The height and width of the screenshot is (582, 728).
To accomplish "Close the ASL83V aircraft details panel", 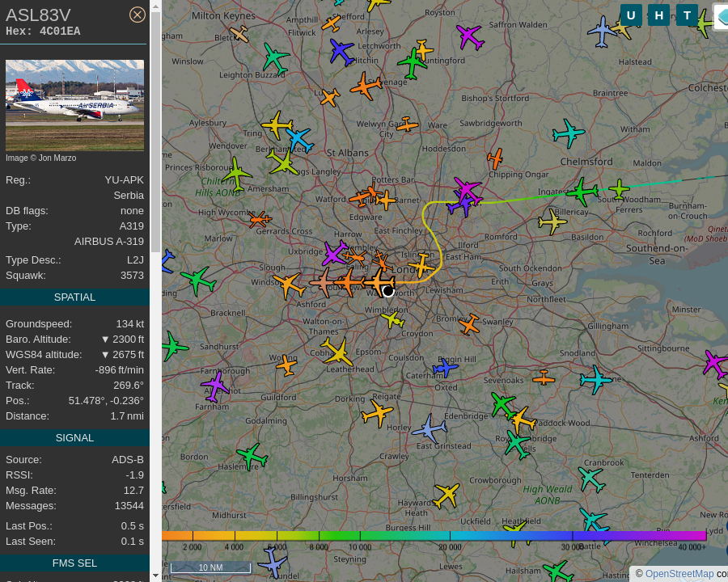I will coord(137,15).
